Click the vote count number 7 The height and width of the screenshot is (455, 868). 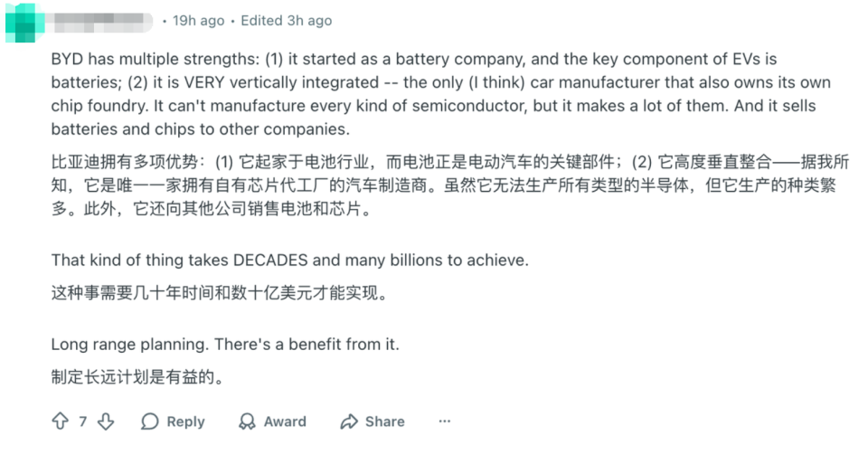83,422
